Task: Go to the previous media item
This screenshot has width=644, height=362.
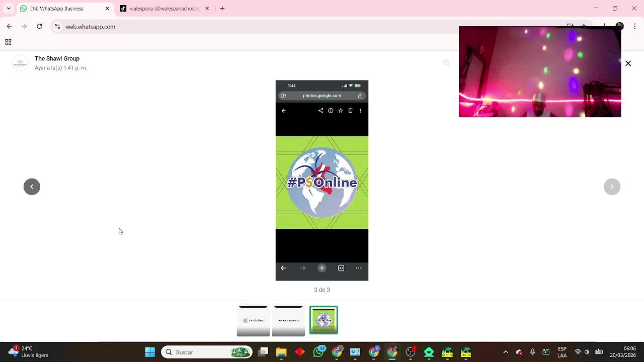Action: [32, 187]
